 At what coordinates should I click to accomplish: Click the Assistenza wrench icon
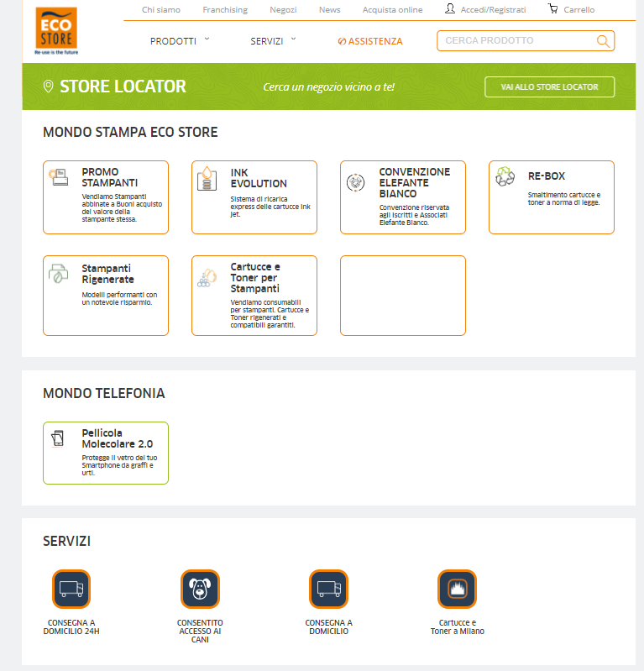[342, 41]
